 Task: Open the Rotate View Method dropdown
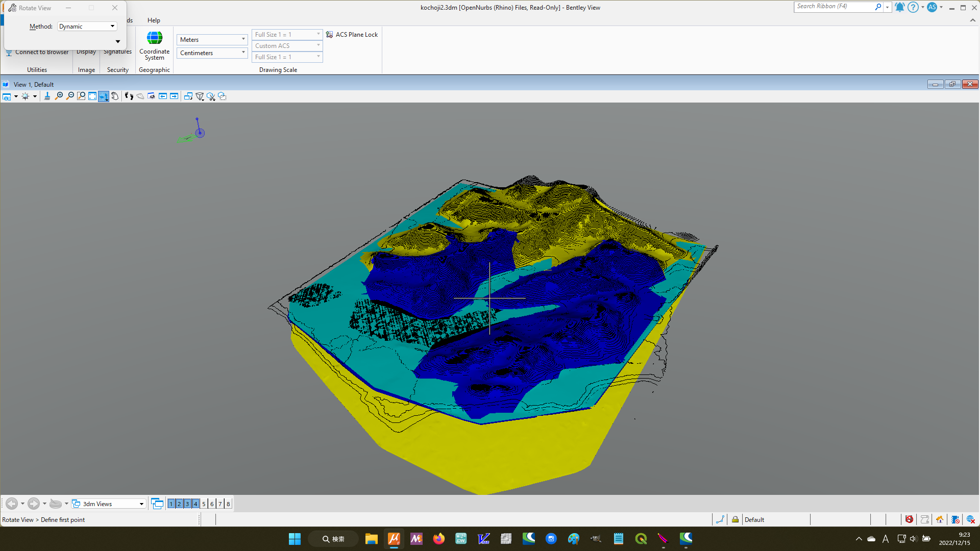coord(87,27)
